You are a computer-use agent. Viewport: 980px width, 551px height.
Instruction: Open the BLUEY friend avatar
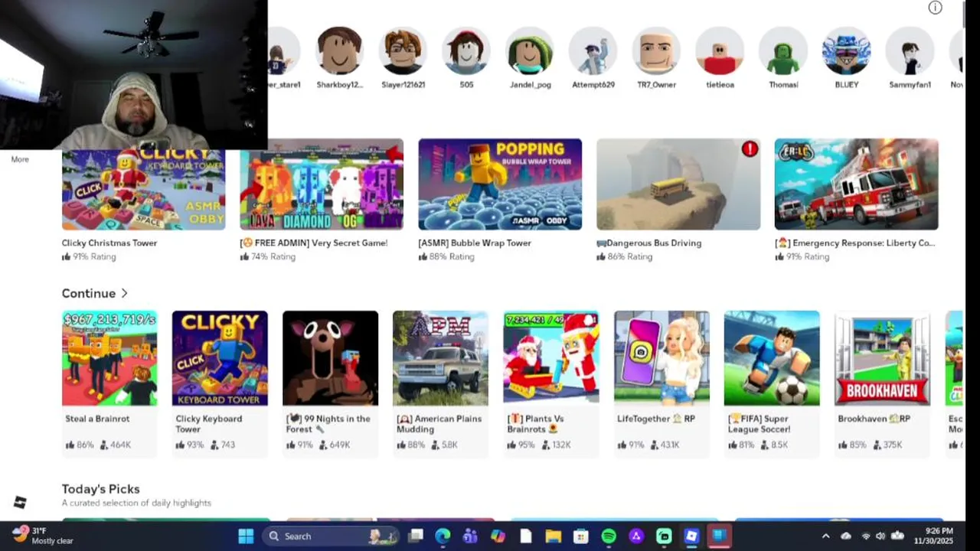click(847, 51)
